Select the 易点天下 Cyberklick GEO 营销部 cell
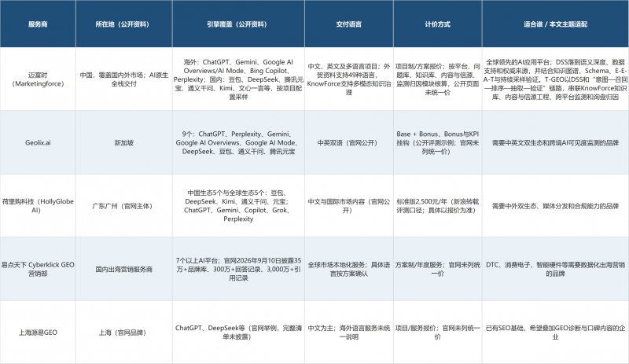Viewport: 629px width, 364px height. click(38, 269)
